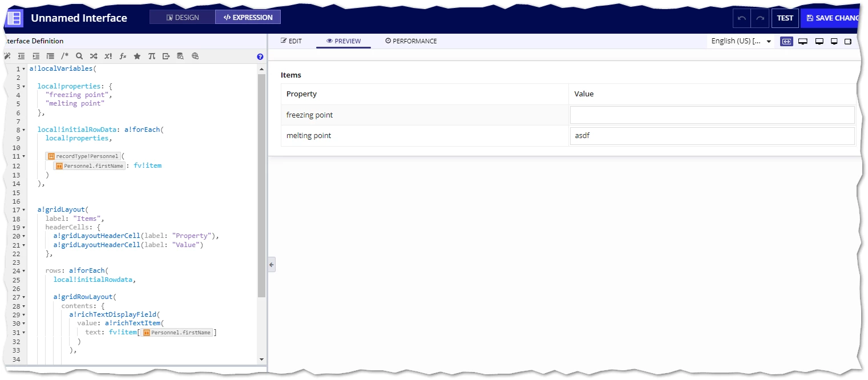Screen dimensions: 868x380
Task: Select the widest desktop monitor preview icon
Action: (802, 42)
